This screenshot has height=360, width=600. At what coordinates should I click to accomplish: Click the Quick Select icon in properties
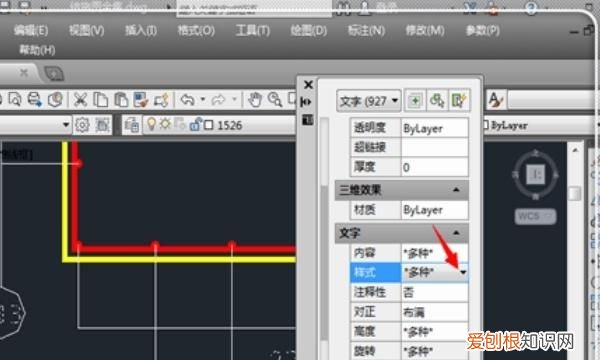[458, 101]
